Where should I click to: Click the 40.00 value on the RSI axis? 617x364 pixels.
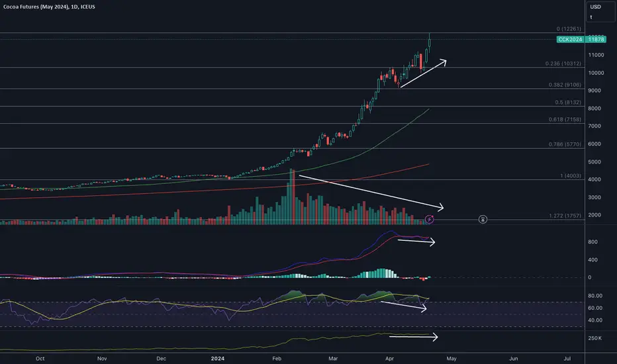click(x=595, y=320)
